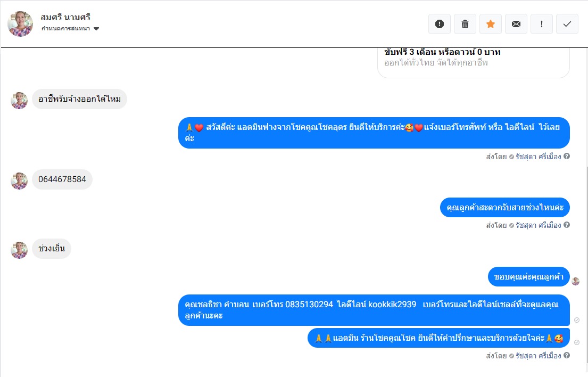This screenshot has width=588, height=377.
Task: Click the ช่วงเย็น message bubble
Action: [x=52, y=248]
